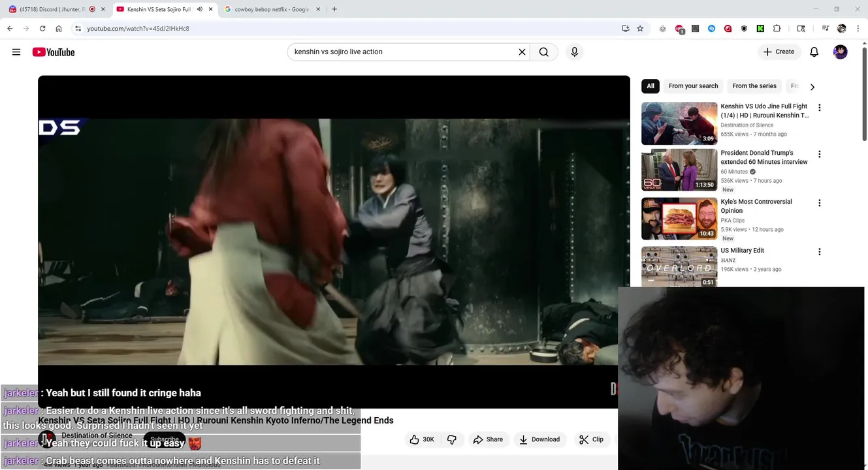The image size is (868, 470).
Task: Open the Adblock extension with badge 1
Action: coord(679,29)
